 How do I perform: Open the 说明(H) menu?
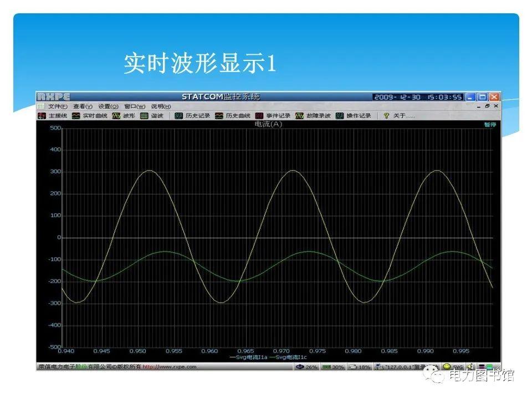pyautogui.click(x=161, y=106)
